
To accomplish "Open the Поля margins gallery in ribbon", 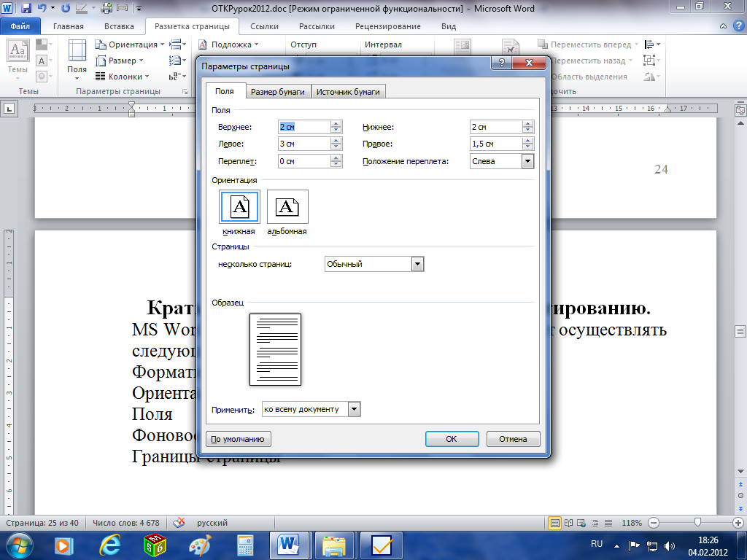I will pyautogui.click(x=77, y=60).
